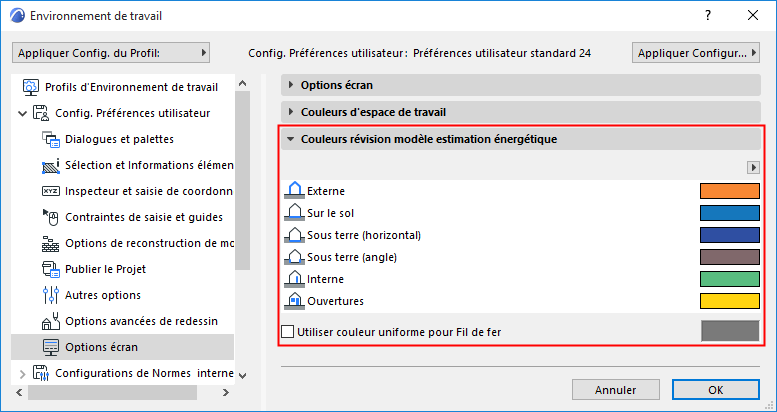Click the Inspecteur et saisie XYZ icon
Viewport: 777px width, 412px height.
[51, 191]
